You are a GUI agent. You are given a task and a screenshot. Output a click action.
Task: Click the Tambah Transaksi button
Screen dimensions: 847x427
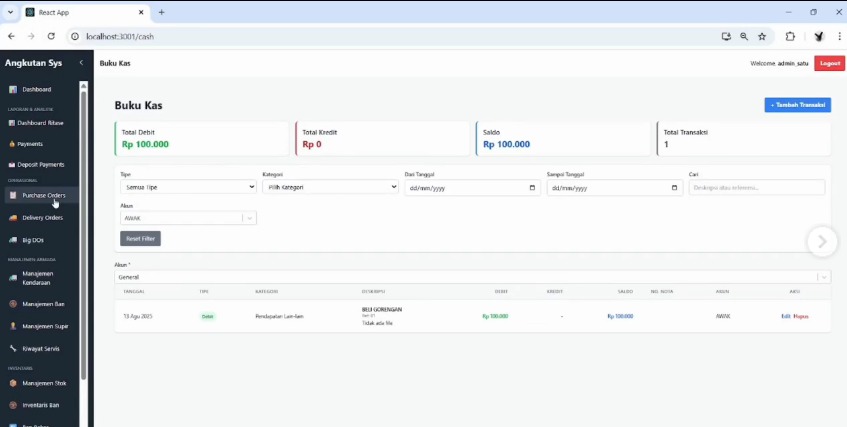point(797,105)
